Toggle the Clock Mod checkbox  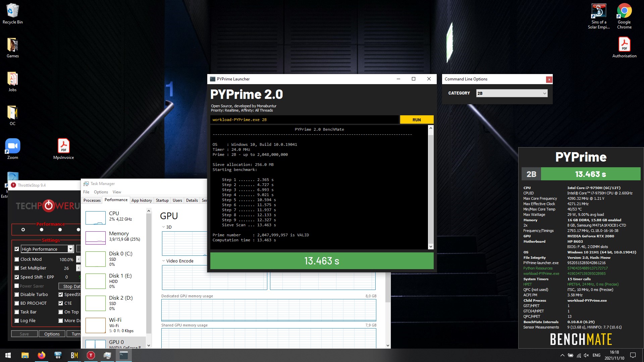pyautogui.click(x=17, y=259)
